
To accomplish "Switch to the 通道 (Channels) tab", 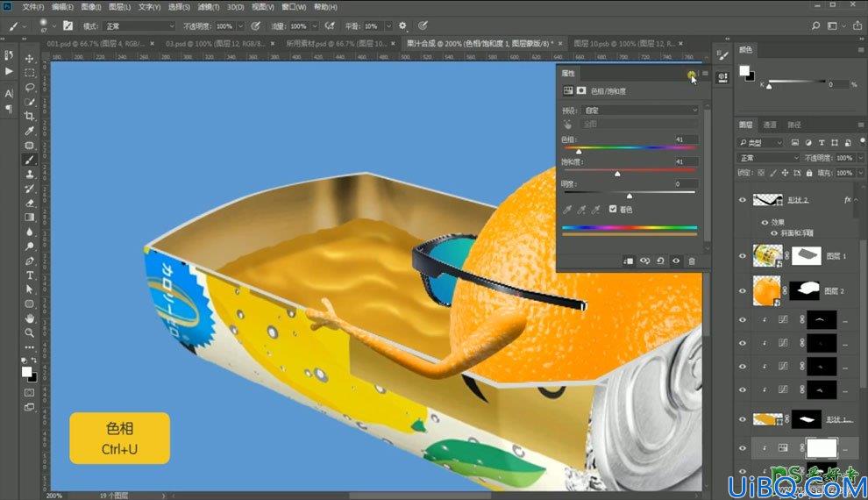I will 770,125.
